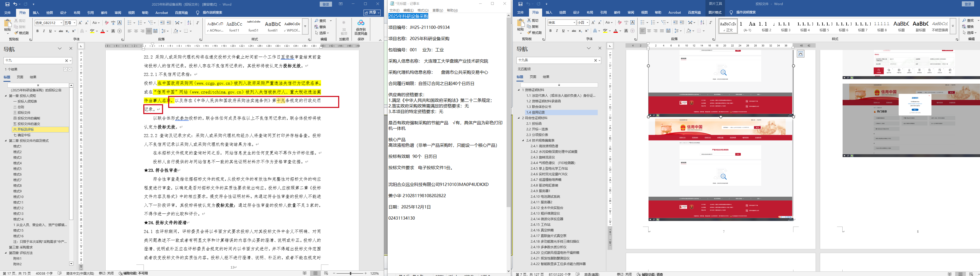The height and width of the screenshot is (276, 980).
Task: Collapse 2.4 技术规格偏离表 in right navigation
Action: 523,141
